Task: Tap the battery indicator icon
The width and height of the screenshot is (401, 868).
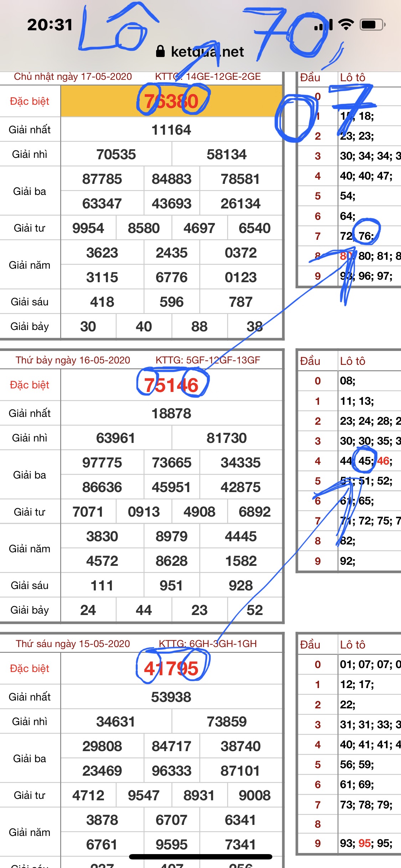Action: pyautogui.click(x=372, y=25)
